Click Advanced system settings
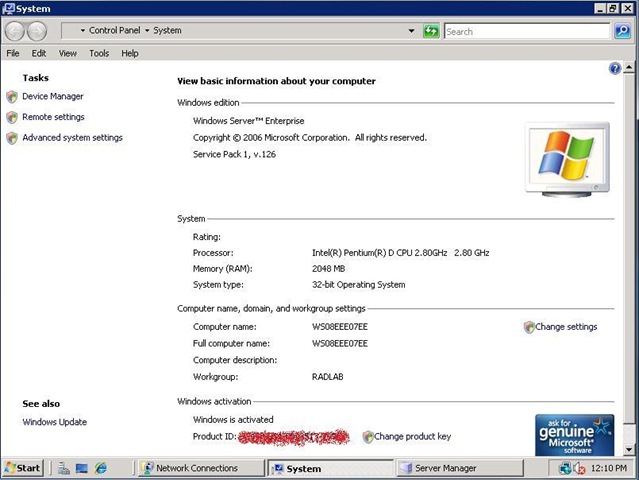 [72, 138]
